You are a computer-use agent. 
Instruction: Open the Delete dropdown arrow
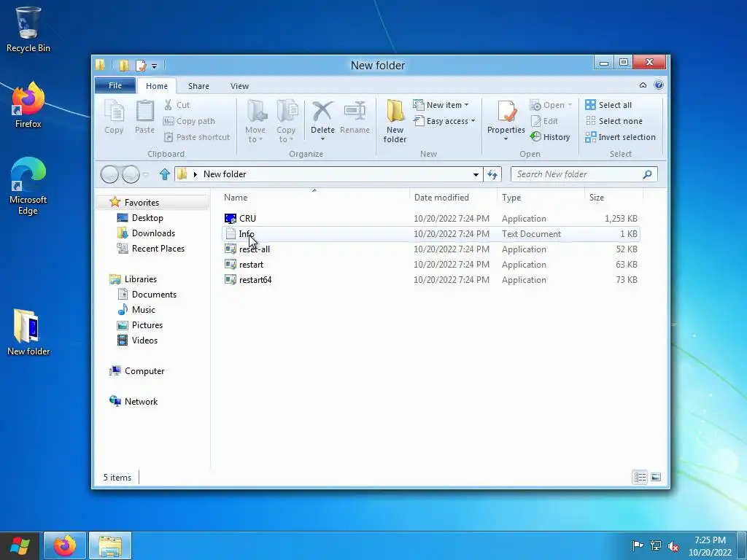(x=322, y=139)
